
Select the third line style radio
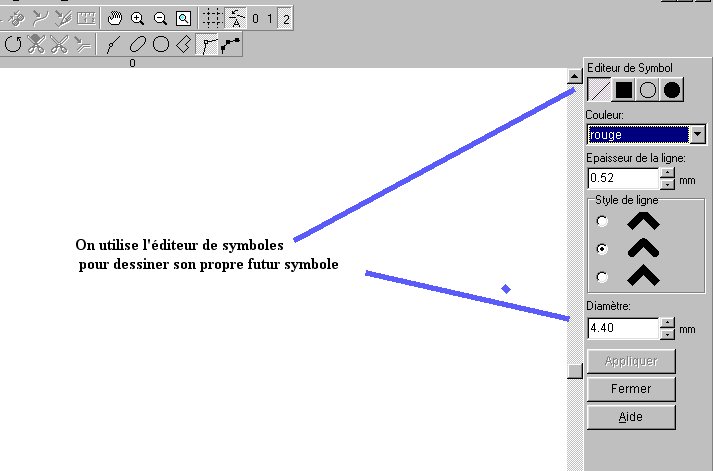(602, 276)
